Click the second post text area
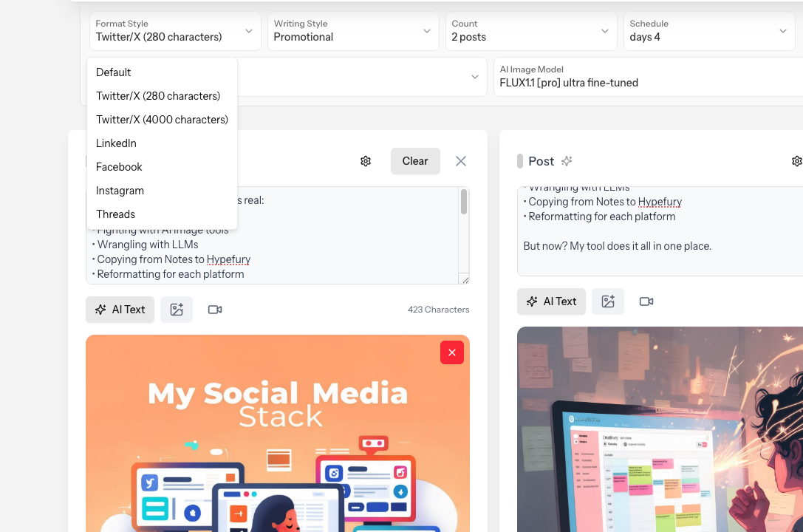Image resolution: width=803 pixels, height=532 pixels. (660, 231)
